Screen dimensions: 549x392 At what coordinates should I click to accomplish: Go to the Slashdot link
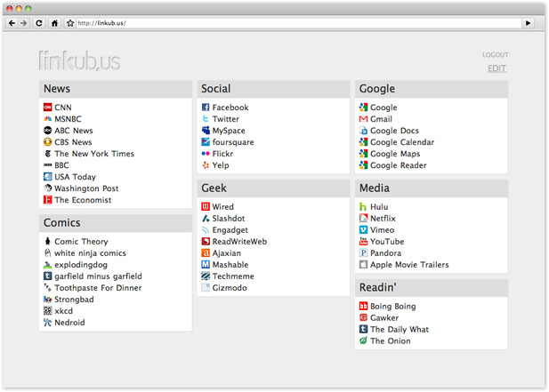point(230,219)
